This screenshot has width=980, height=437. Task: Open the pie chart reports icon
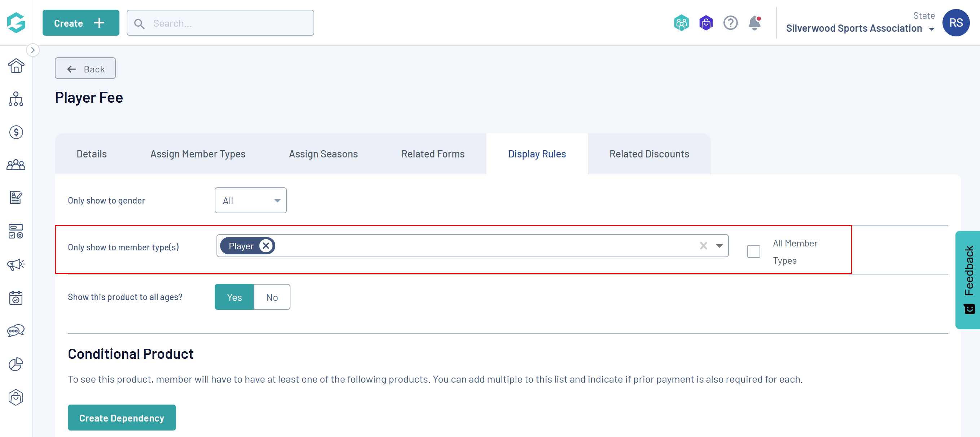point(16,364)
